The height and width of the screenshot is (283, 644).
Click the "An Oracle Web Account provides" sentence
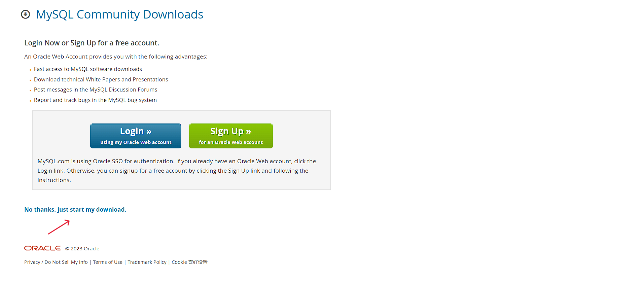[116, 57]
